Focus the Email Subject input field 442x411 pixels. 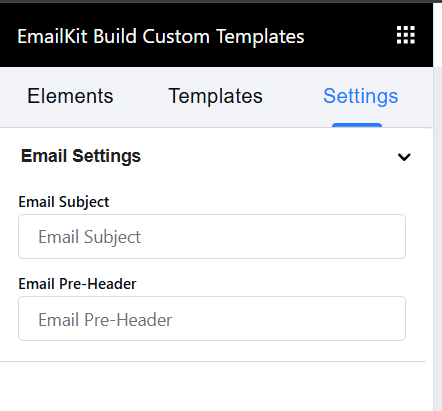212,236
